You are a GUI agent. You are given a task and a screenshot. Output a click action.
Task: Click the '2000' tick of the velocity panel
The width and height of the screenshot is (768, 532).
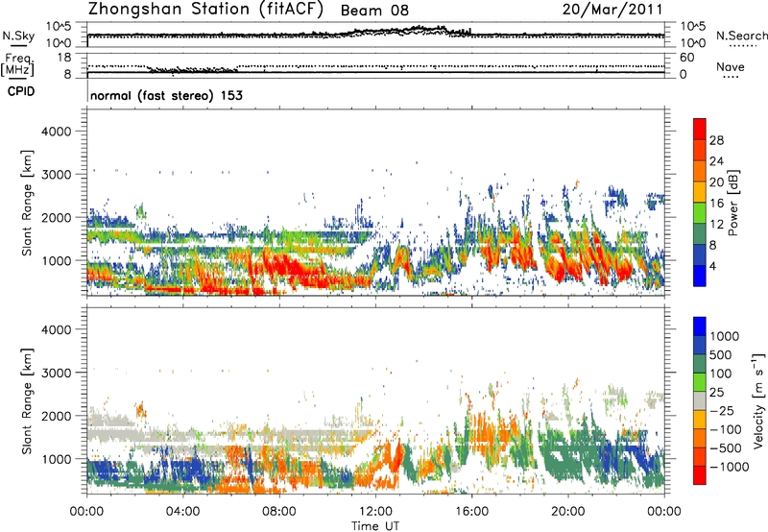[57, 416]
